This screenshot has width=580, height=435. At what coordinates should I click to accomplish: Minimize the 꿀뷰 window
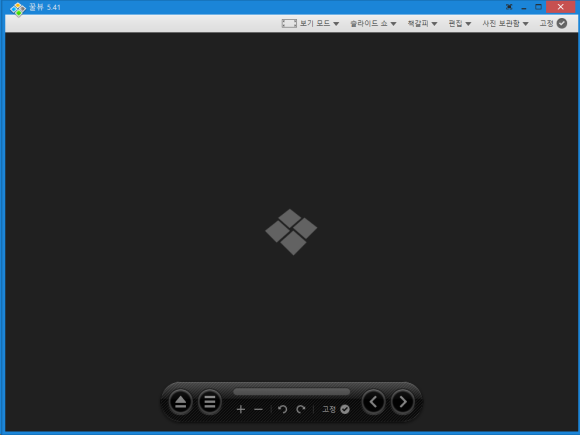pos(524,7)
